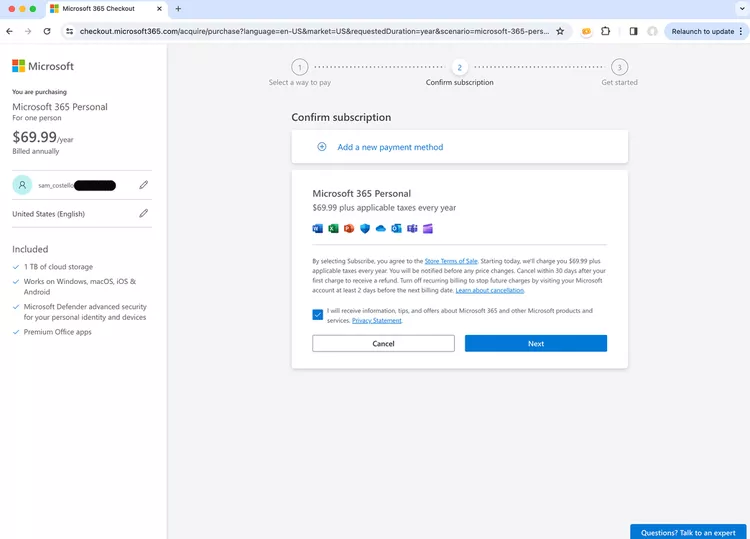Toggle the browser side panel icon
Viewport: 750px width, 539px height.
pyautogui.click(x=633, y=31)
